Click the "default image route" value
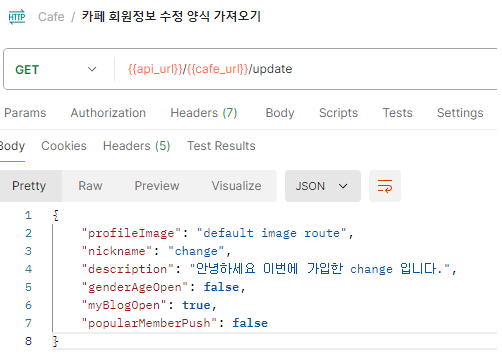This screenshot has height=364, width=502. click(271, 233)
